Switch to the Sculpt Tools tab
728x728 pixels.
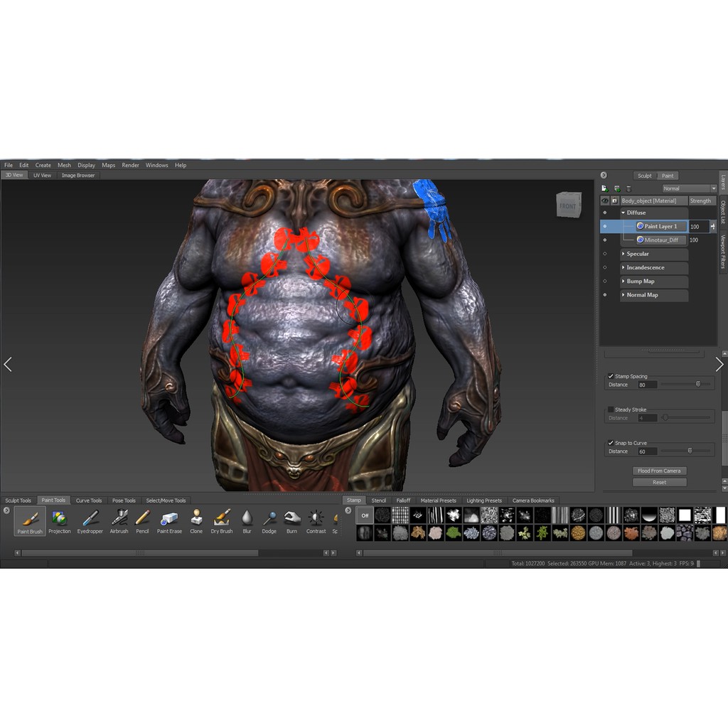17,500
